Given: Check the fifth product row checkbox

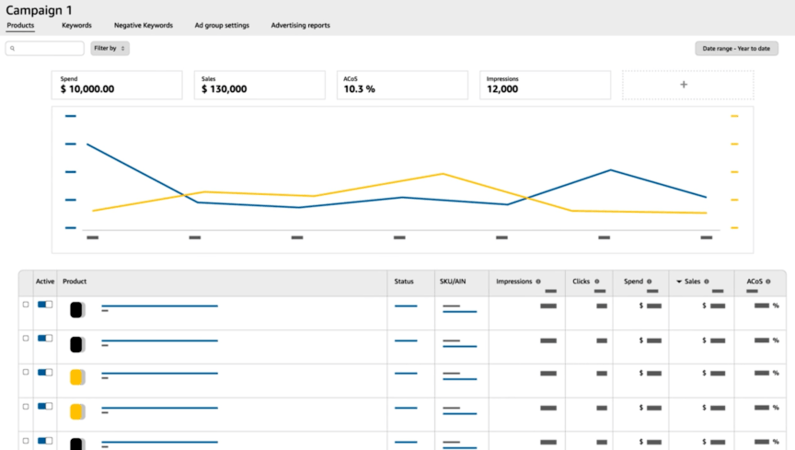Looking at the screenshot, I should 26,440.
